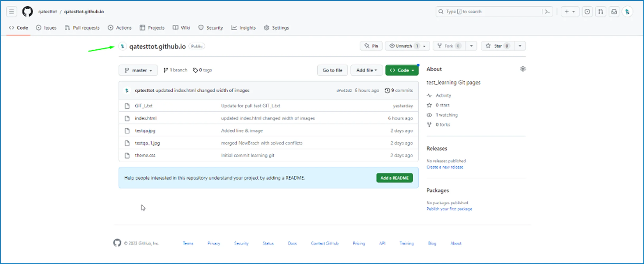The image size is (644, 264).
Task: Unwatch the repository
Action: (403, 46)
